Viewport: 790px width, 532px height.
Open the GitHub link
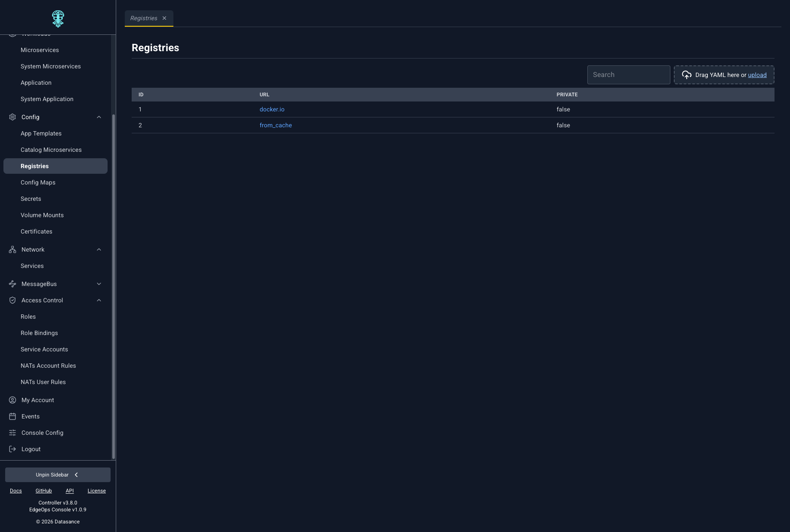43,491
